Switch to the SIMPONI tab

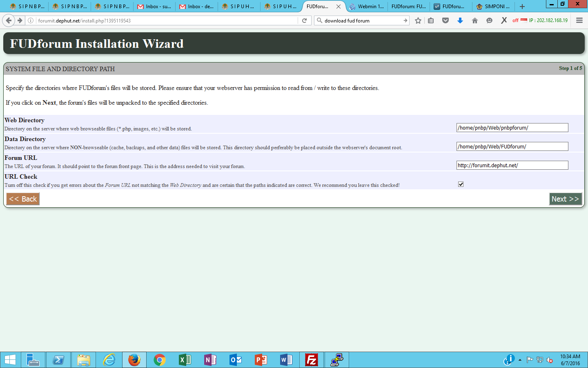coord(494,7)
